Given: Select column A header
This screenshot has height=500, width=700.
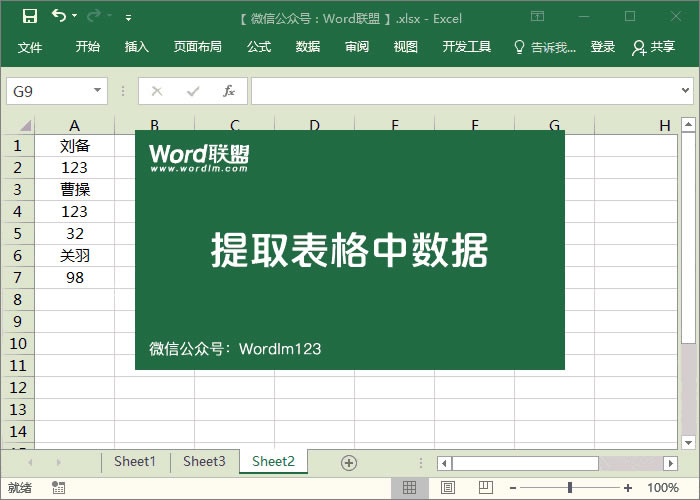Looking at the screenshot, I should pyautogui.click(x=75, y=125).
